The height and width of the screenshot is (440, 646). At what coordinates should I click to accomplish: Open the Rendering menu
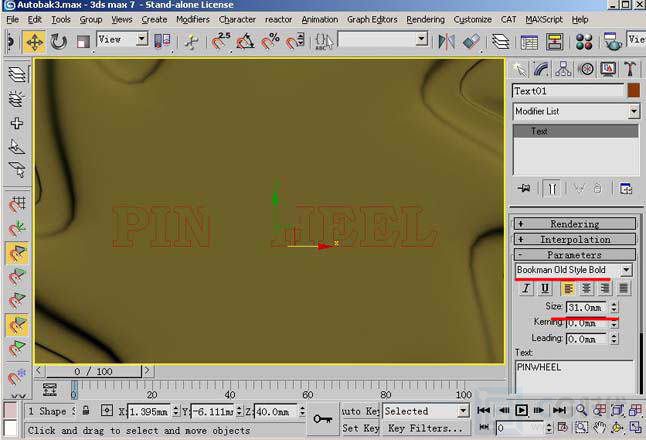425,20
